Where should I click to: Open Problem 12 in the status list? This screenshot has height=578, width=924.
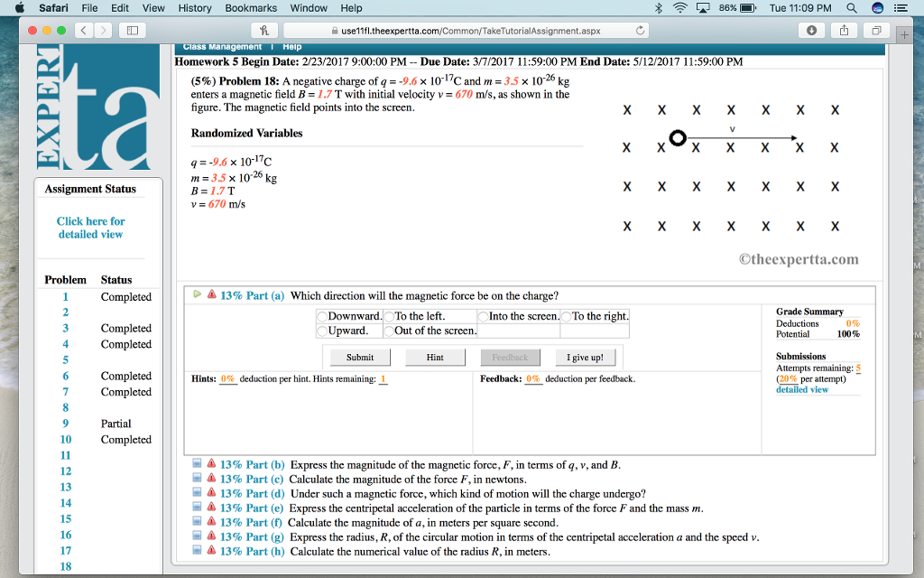[65, 471]
